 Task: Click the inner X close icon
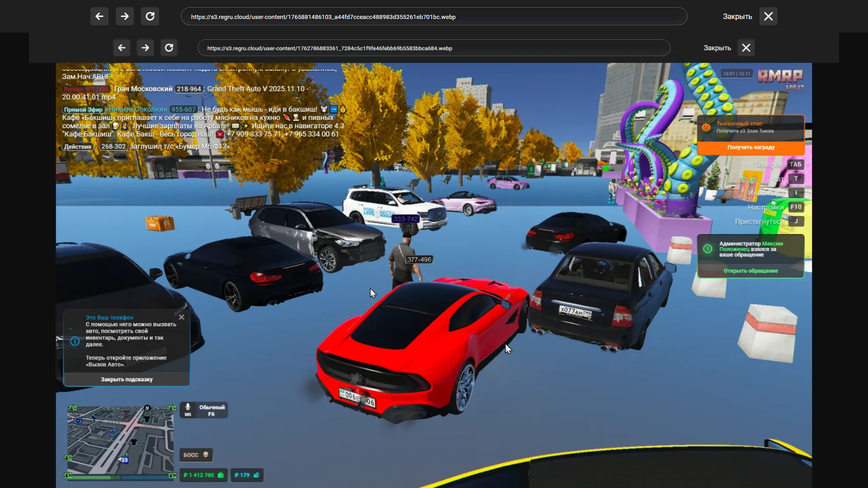746,48
